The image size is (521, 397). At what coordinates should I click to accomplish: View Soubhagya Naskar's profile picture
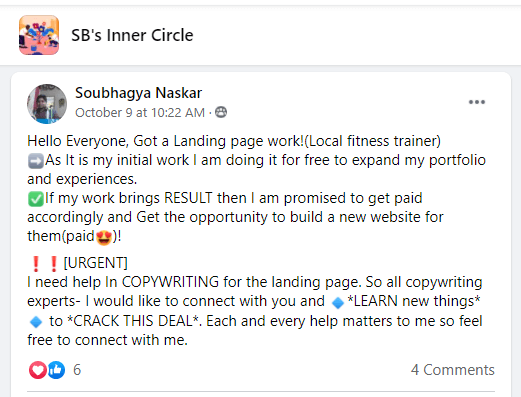coord(47,104)
